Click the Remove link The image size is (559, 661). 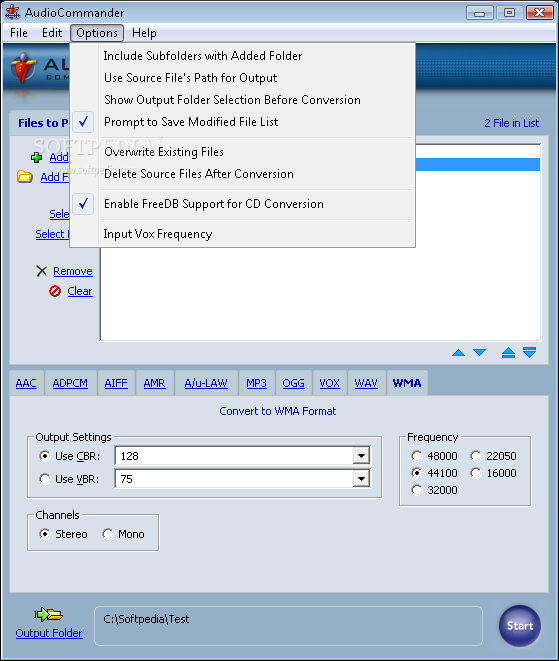[73, 271]
